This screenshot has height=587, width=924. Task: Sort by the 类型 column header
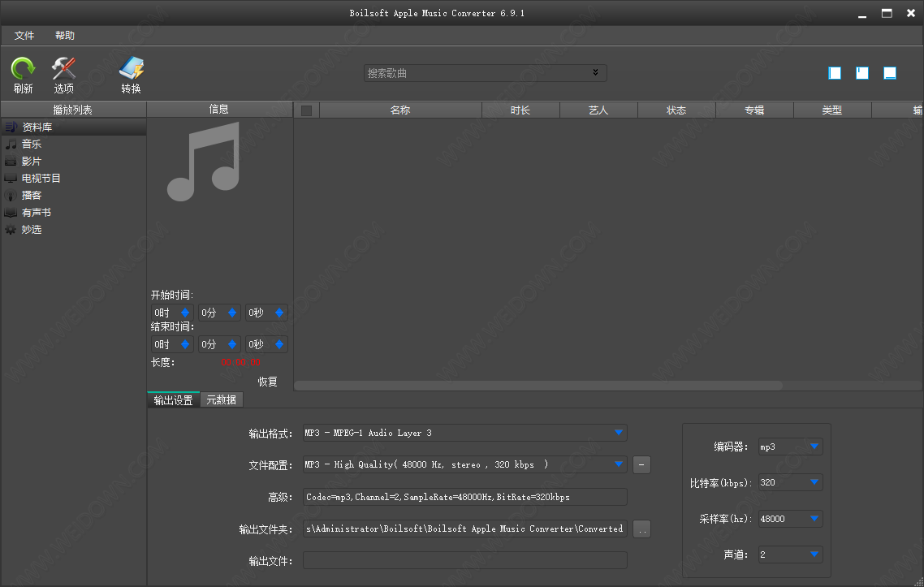point(833,110)
